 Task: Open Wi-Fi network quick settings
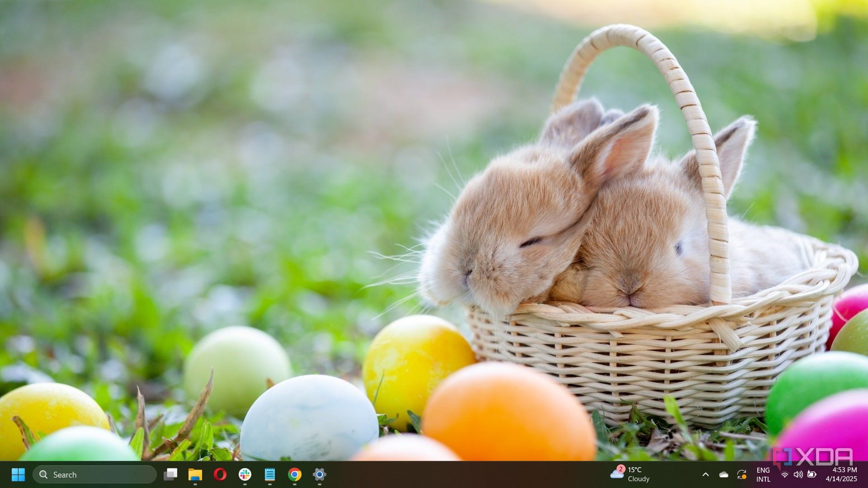[785, 474]
